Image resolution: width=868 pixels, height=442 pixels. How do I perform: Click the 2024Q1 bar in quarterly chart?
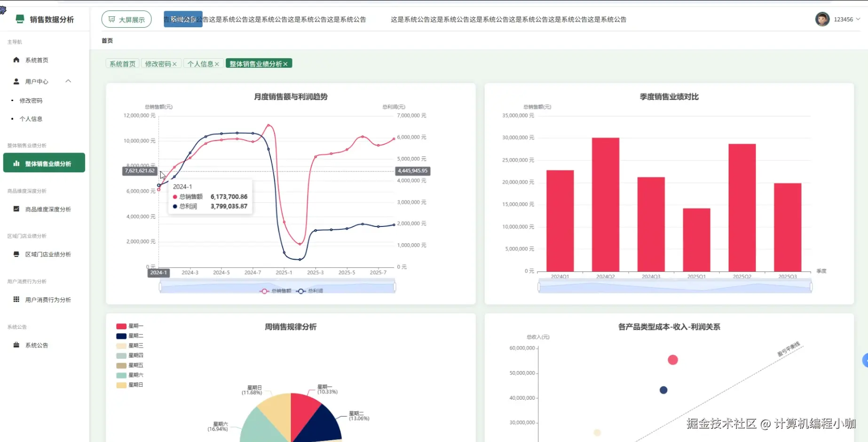[x=560, y=221]
